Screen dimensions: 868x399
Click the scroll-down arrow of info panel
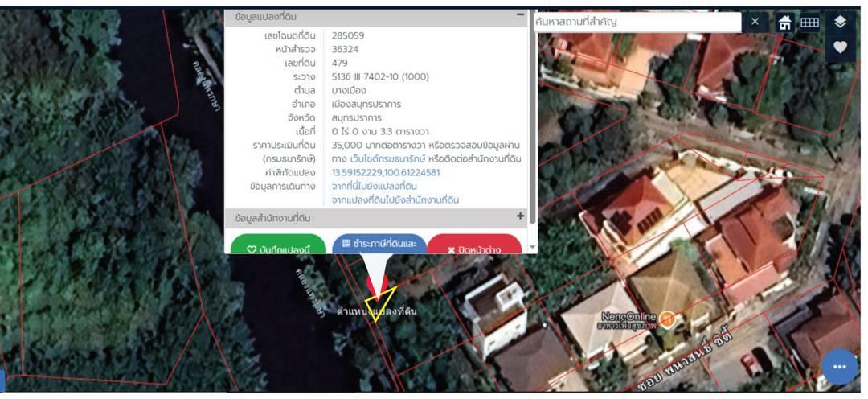click(531, 247)
